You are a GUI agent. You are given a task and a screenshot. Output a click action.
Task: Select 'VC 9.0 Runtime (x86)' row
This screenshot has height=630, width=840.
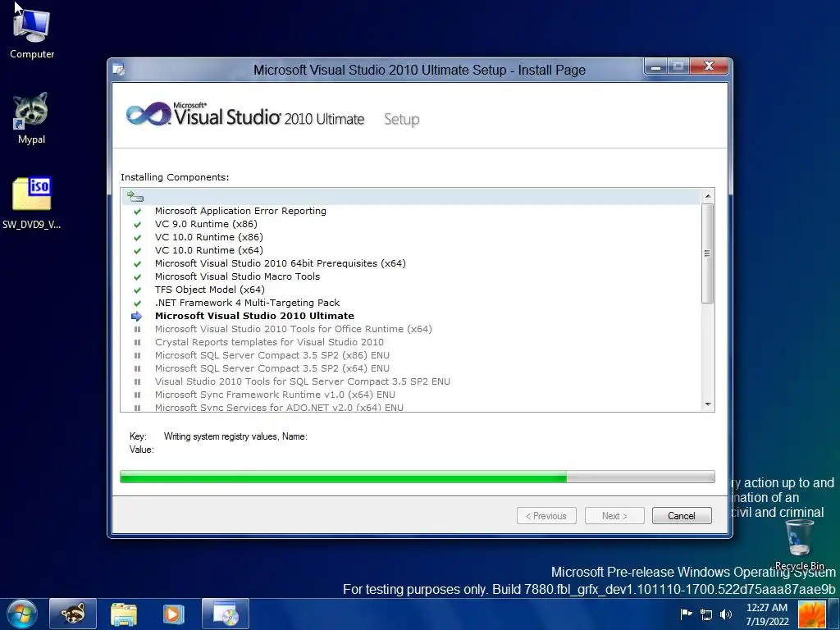point(206,225)
